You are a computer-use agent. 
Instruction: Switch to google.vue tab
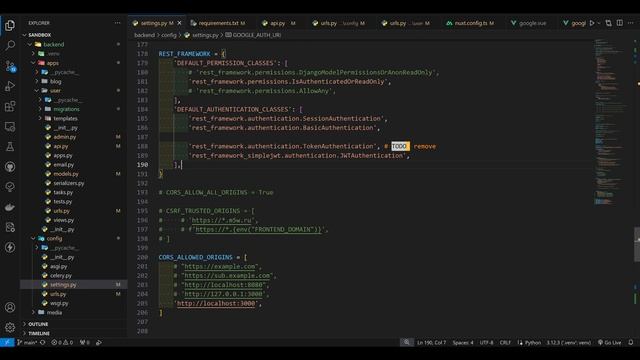(529, 23)
